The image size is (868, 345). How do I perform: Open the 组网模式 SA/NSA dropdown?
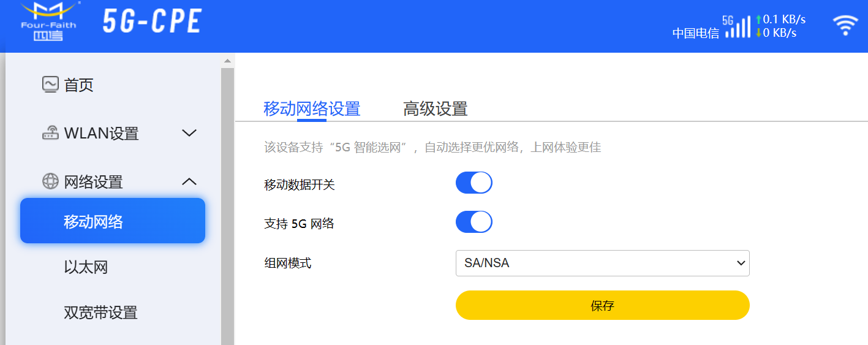pyautogui.click(x=603, y=263)
